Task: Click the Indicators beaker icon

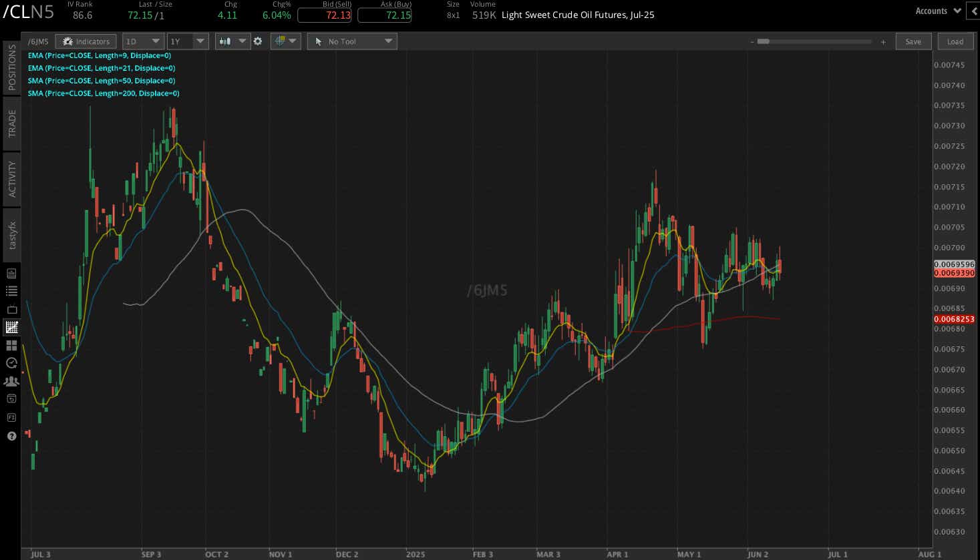Action: tap(86, 41)
